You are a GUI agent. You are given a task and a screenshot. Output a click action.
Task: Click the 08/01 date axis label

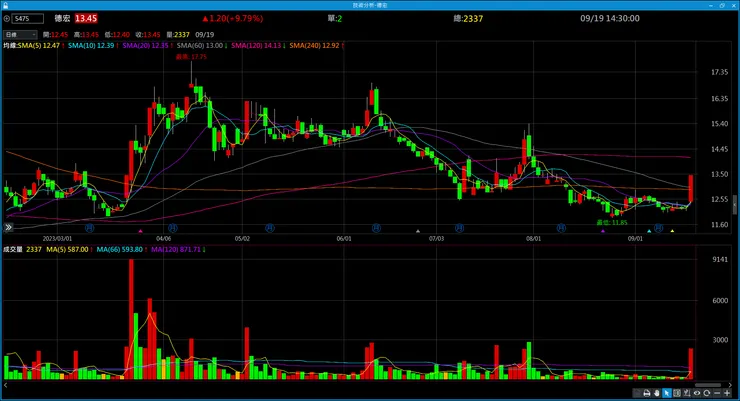(534, 239)
